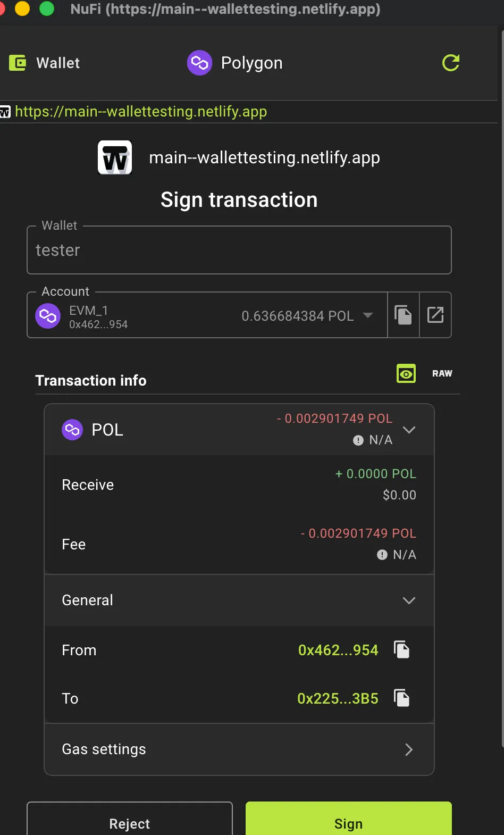
Task: Toggle the raw transaction view
Action: point(442,373)
